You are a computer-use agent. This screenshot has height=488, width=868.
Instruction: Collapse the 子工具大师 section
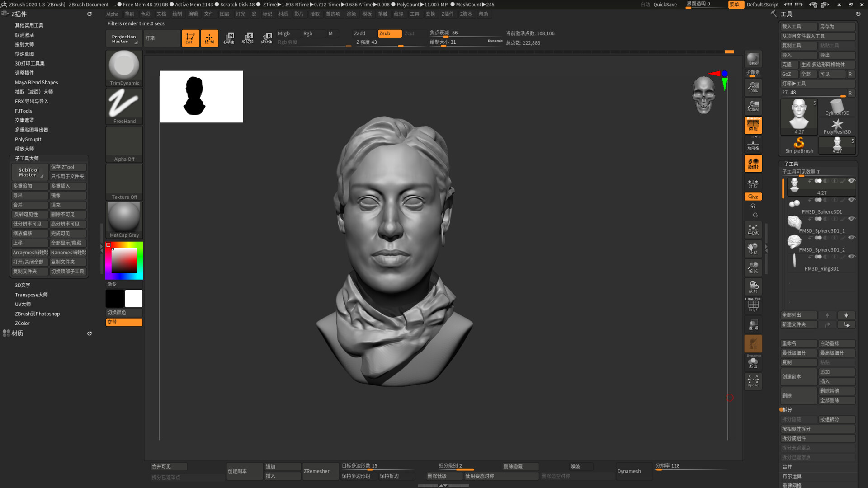[27, 158]
